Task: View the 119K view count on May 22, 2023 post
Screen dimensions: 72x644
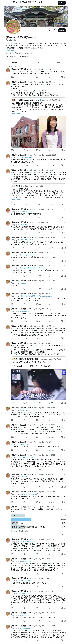Action: tap(52, 165)
